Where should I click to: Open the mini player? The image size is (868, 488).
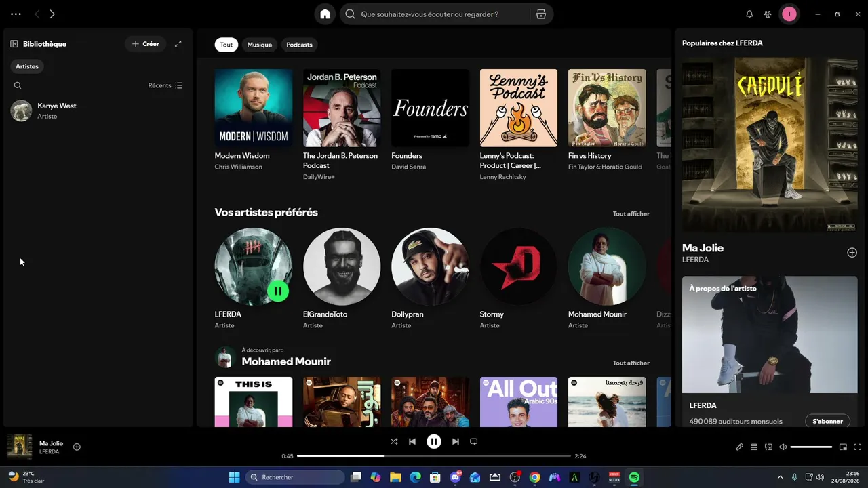pyautogui.click(x=844, y=447)
